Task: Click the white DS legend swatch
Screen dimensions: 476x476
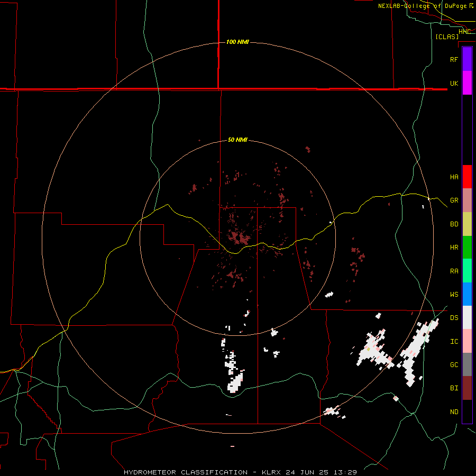Action: (x=467, y=317)
